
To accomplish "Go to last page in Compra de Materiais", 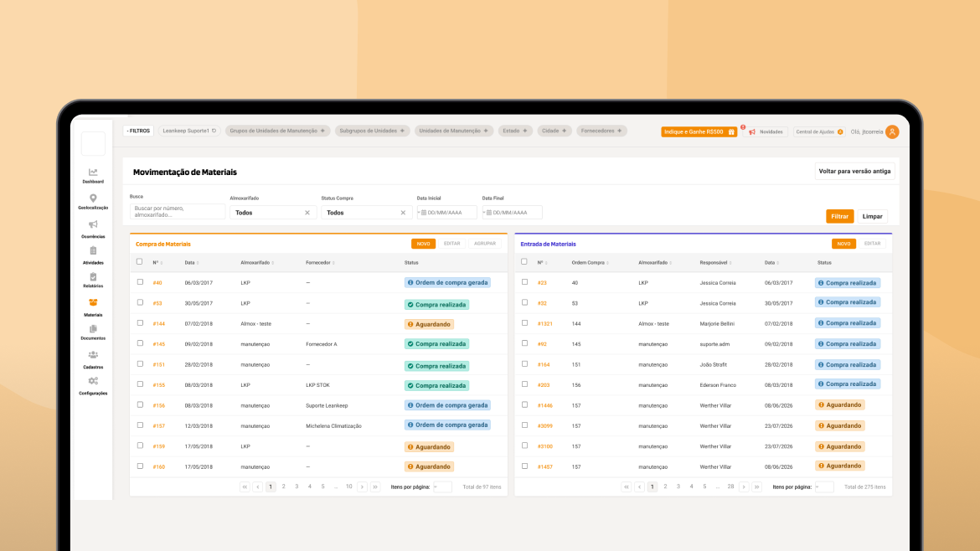I will click(375, 487).
